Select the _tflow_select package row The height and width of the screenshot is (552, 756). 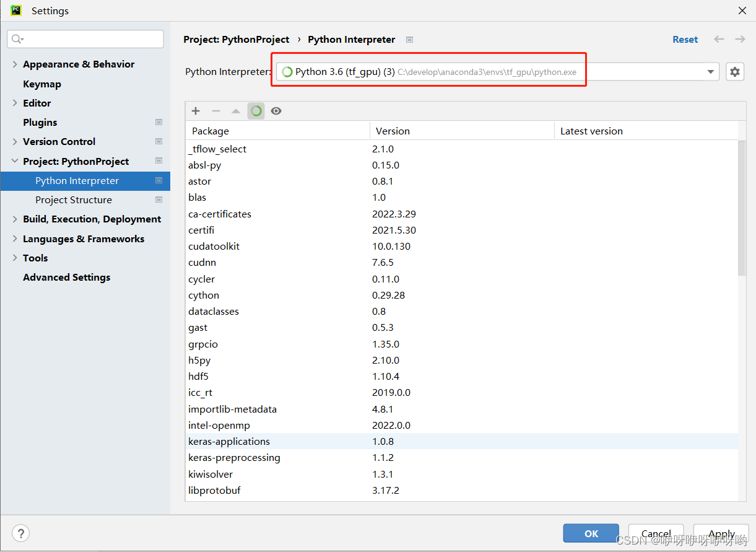tap(462, 149)
